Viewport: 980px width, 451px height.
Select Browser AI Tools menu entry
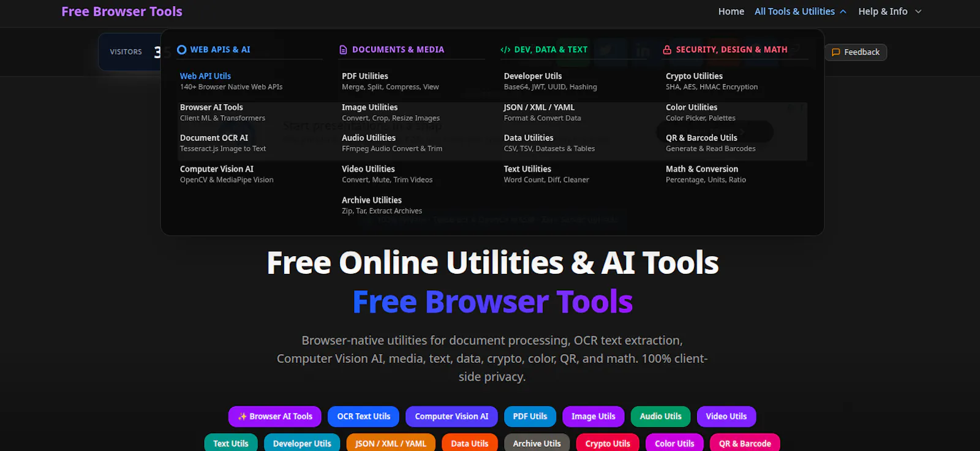(x=222, y=112)
